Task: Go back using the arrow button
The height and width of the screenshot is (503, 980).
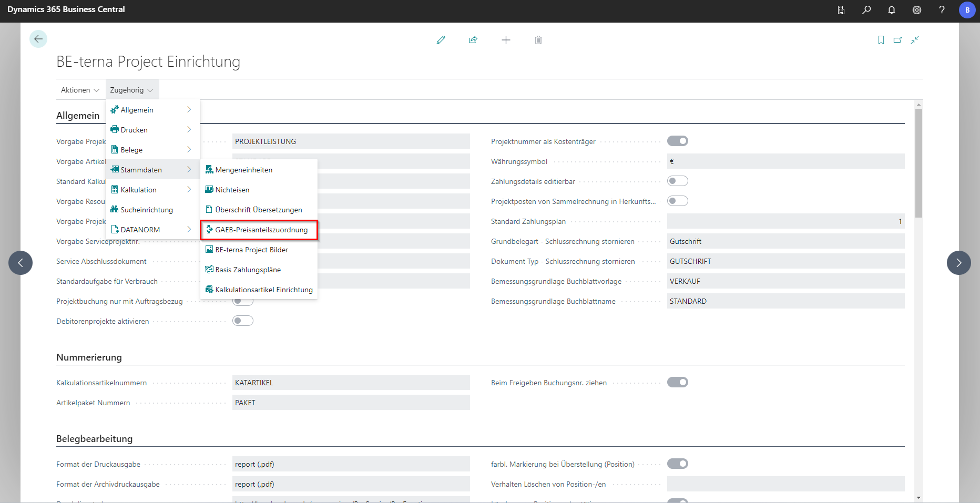Action: 38,39
